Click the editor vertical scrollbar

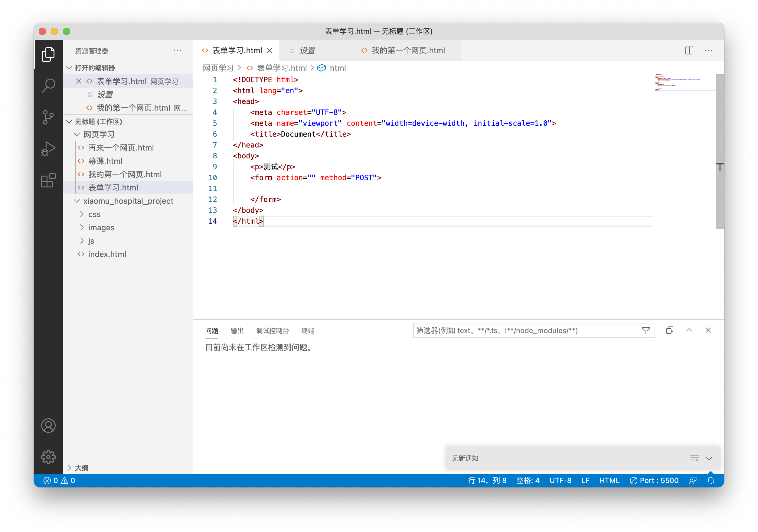tap(719, 151)
